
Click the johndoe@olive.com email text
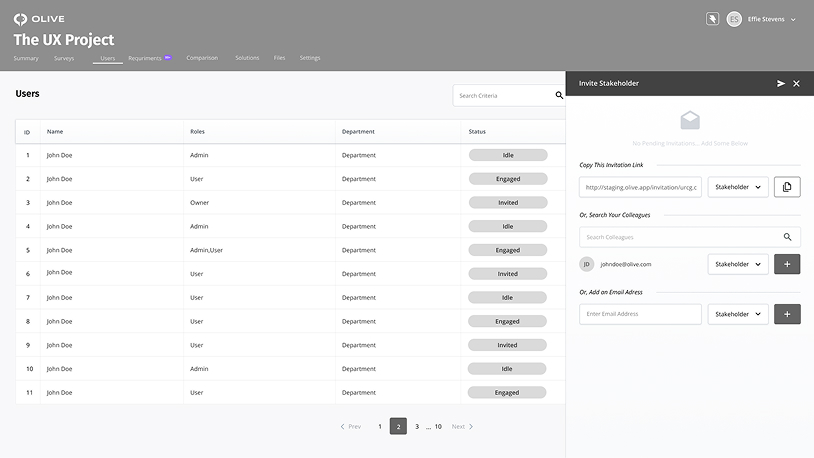pos(626,264)
